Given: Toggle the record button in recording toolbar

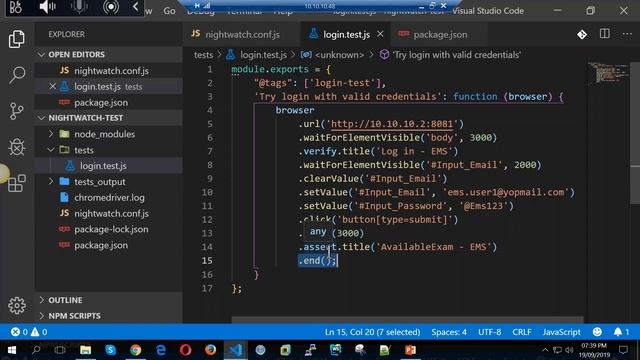Looking at the screenshot, I should [x=111, y=7].
